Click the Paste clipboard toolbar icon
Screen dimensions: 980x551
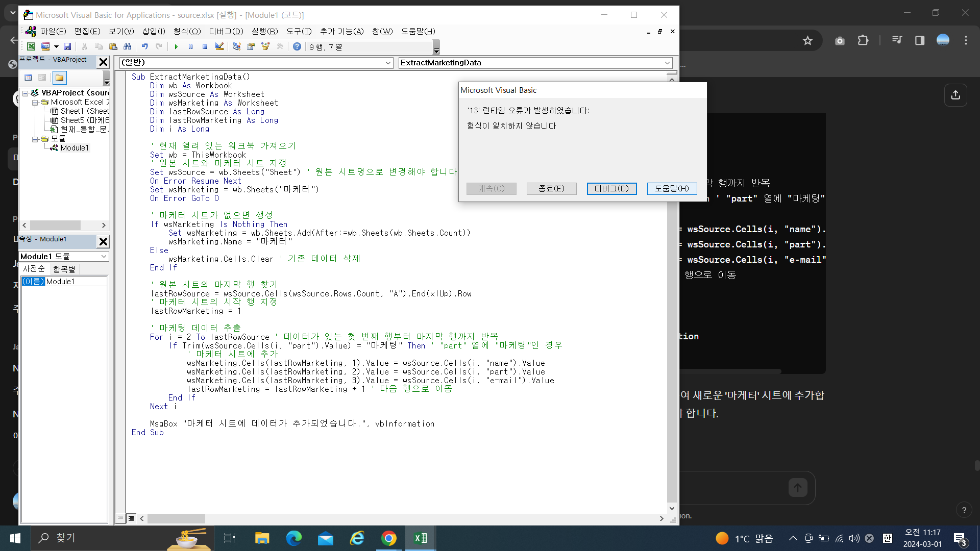pyautogui.click(x=113, y=46)
